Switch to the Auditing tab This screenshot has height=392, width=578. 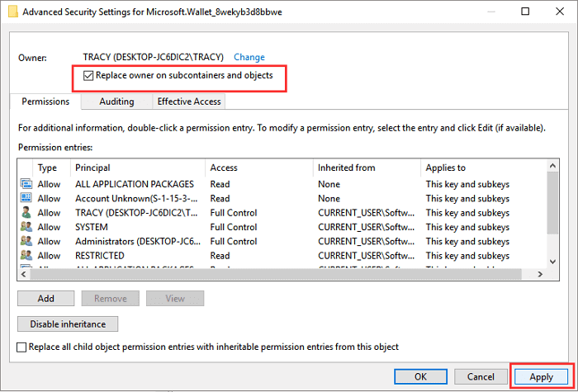tap(116, 102)
